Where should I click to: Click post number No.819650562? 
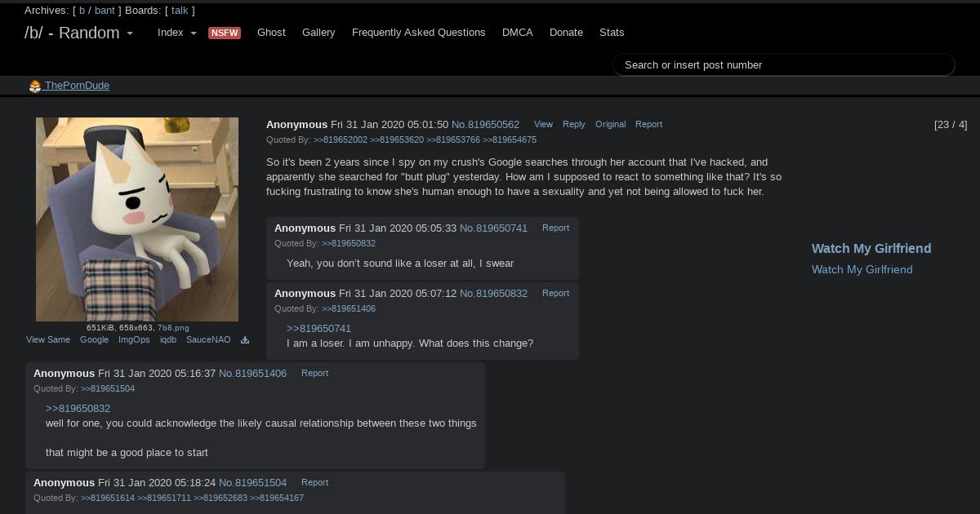(485, 125)
